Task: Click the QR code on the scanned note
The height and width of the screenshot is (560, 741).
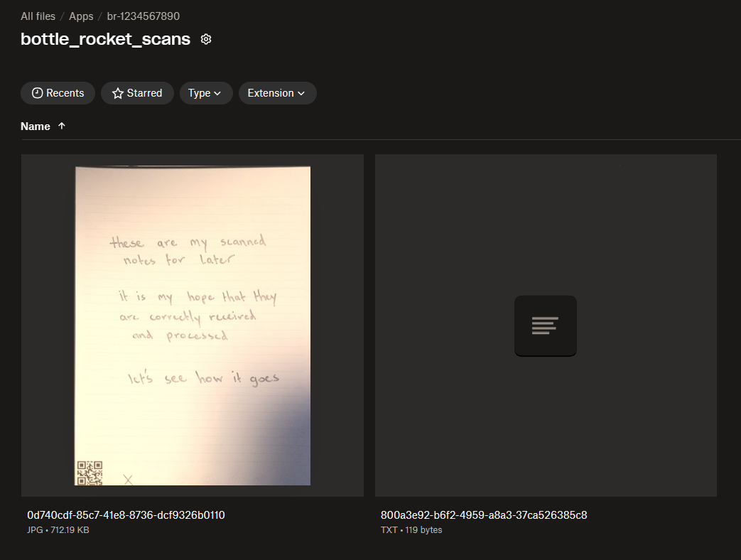Action: (x=90, y=473)
